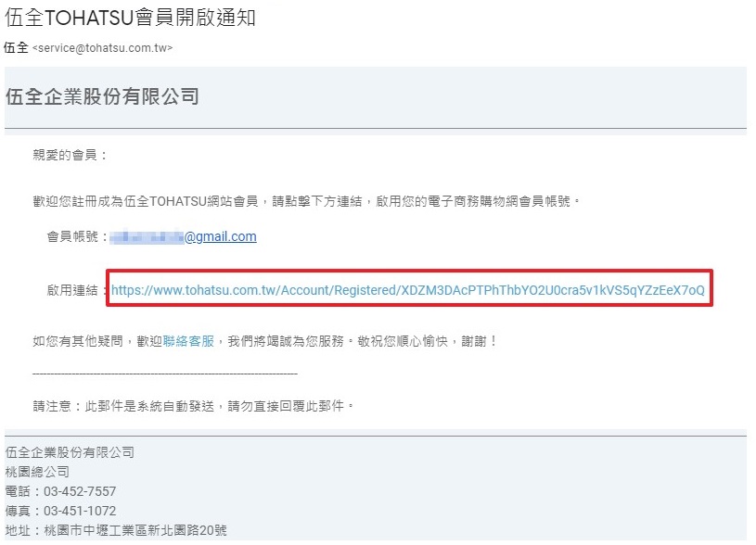Click the closing wish 敬祝您順心愉快
The height and width of the screenshot is (545, 756).
click(403, 341)
